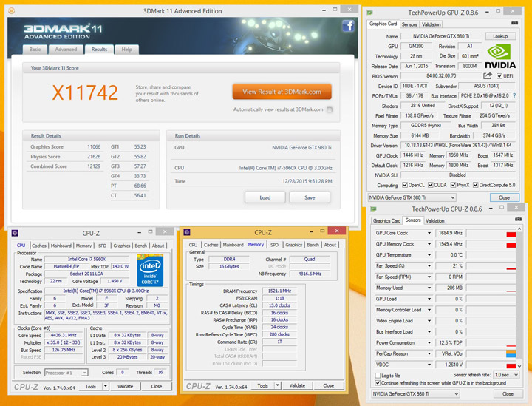Open the Facebook icon in 3DMark banner
Viewport: 532px width, 406px height.
pyautogui.click(x=349, y=26)
